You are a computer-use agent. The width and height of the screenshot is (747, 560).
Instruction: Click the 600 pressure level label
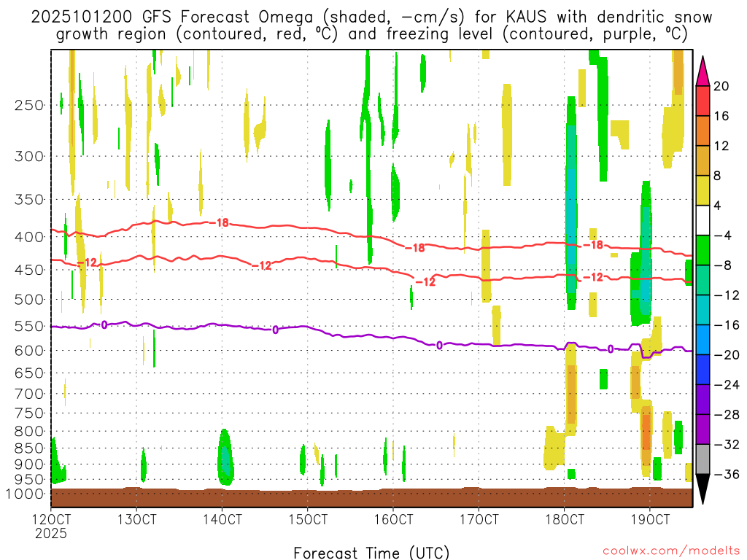pyautogui.click(x=29, y=351)
